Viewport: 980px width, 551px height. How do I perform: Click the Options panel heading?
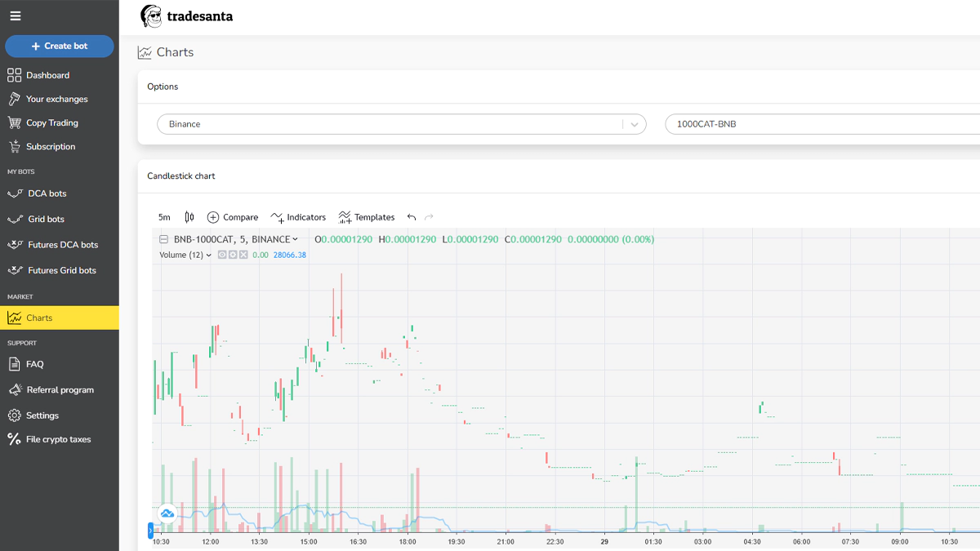(x=163, y=87)
